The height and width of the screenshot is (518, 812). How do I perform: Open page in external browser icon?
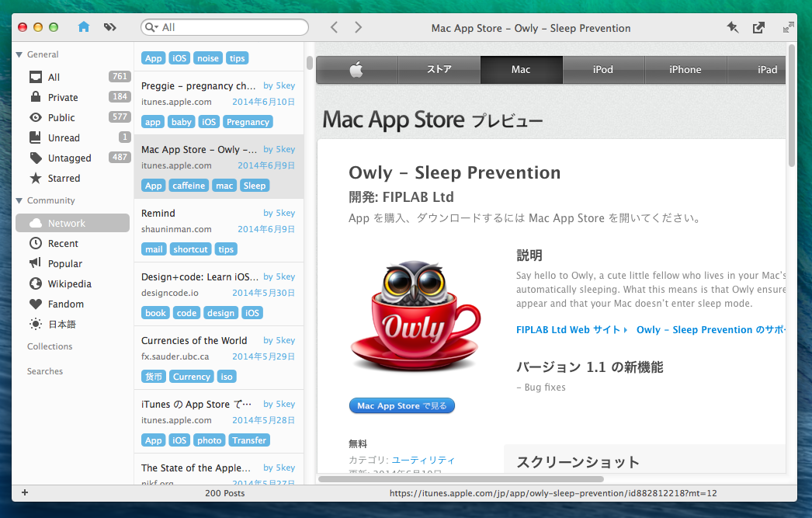coord(758,27)
